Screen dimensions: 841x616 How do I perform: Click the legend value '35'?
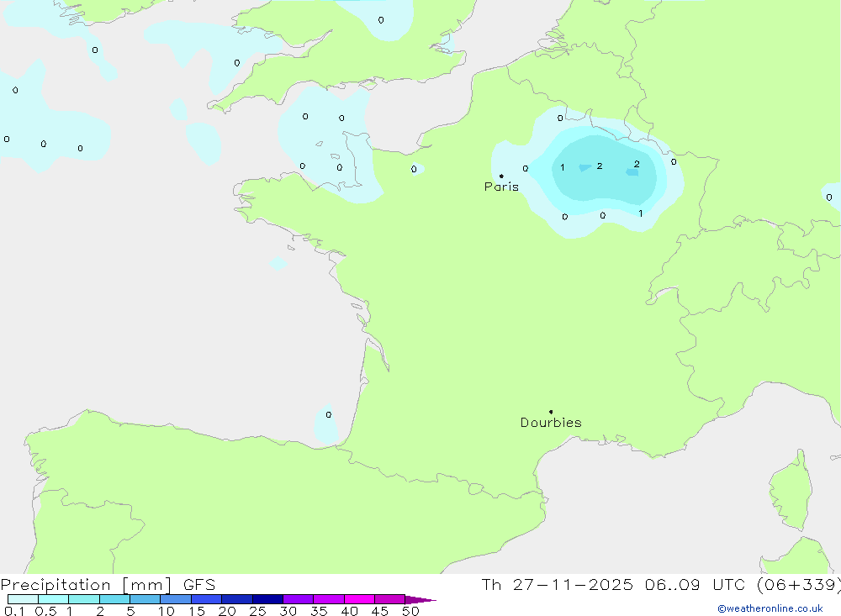(x=319, y=611)
